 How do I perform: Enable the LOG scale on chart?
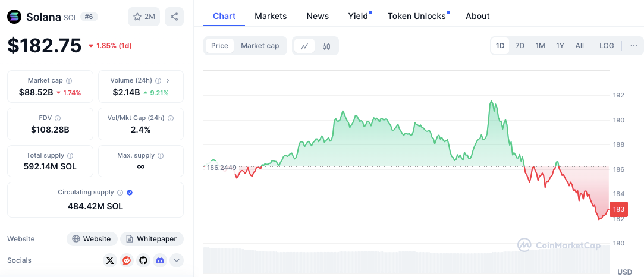tap(607, 46)
